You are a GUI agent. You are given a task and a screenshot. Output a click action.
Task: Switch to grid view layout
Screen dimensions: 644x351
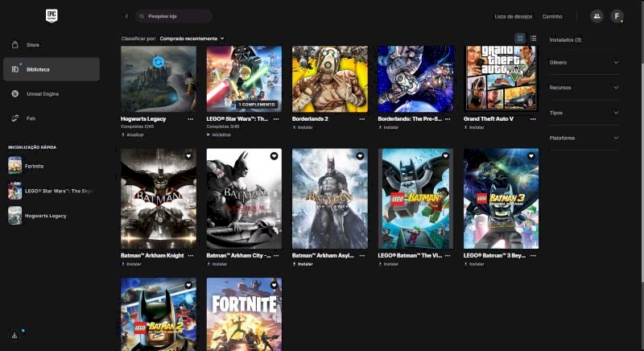click(x=520, y=38)
